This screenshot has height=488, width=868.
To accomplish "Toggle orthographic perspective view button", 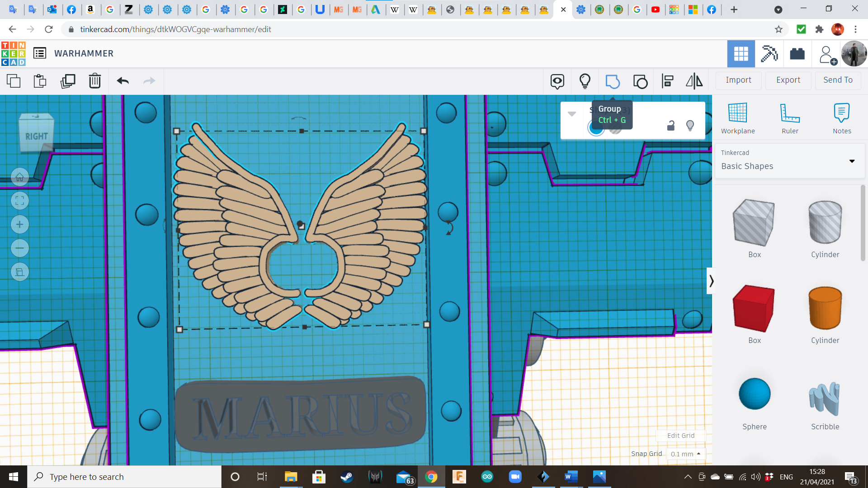I will (20, 272).
